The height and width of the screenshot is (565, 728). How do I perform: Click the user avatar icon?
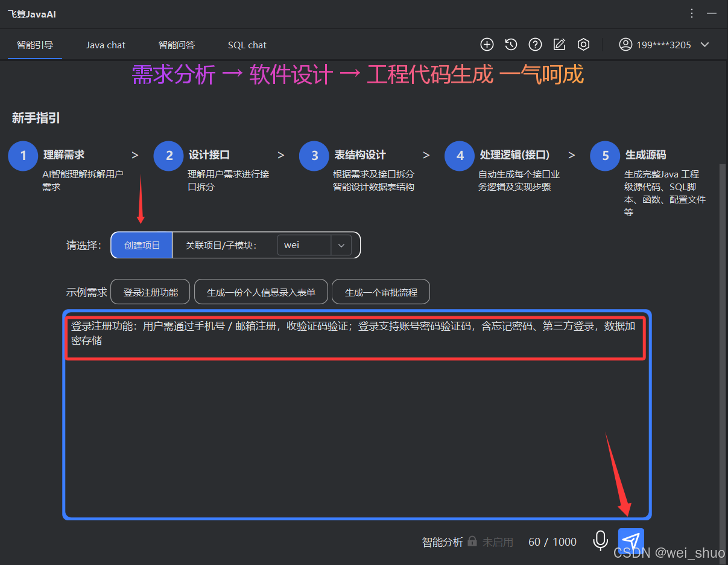coord(625,44)
